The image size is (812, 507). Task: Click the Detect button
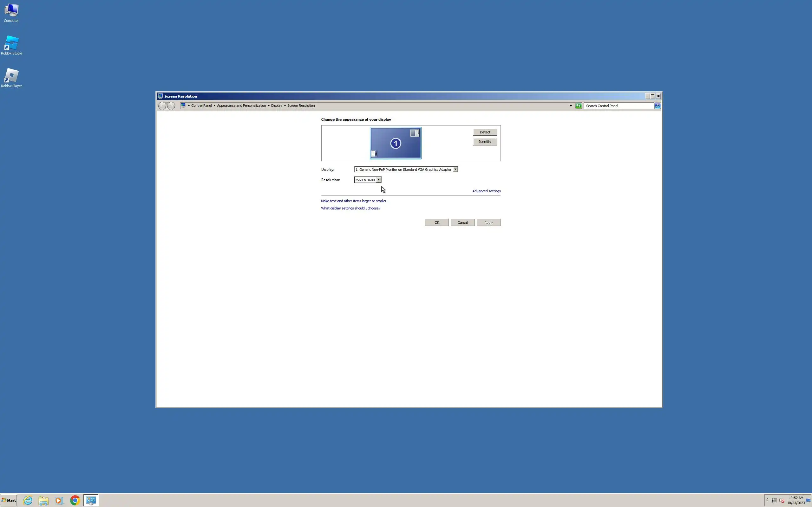(485, 132)
